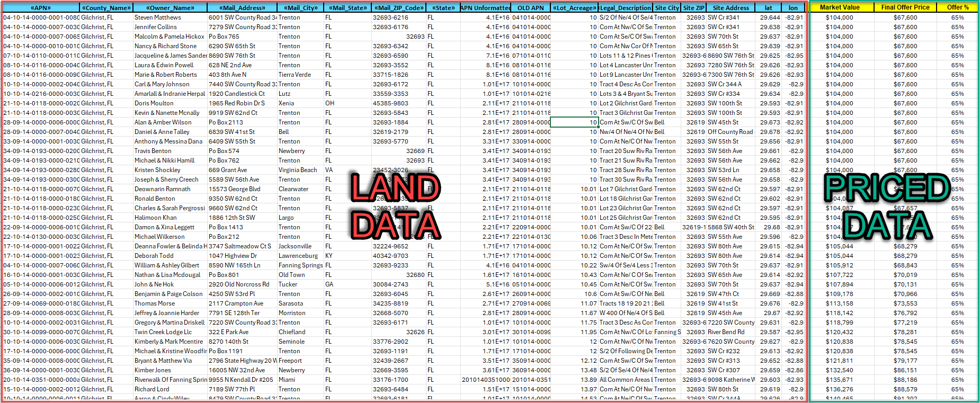Image resolution: width=980 pixels, height=403 pixels.
Task: Select lot acreage 13.48 cell
Action: coord(574,370)
